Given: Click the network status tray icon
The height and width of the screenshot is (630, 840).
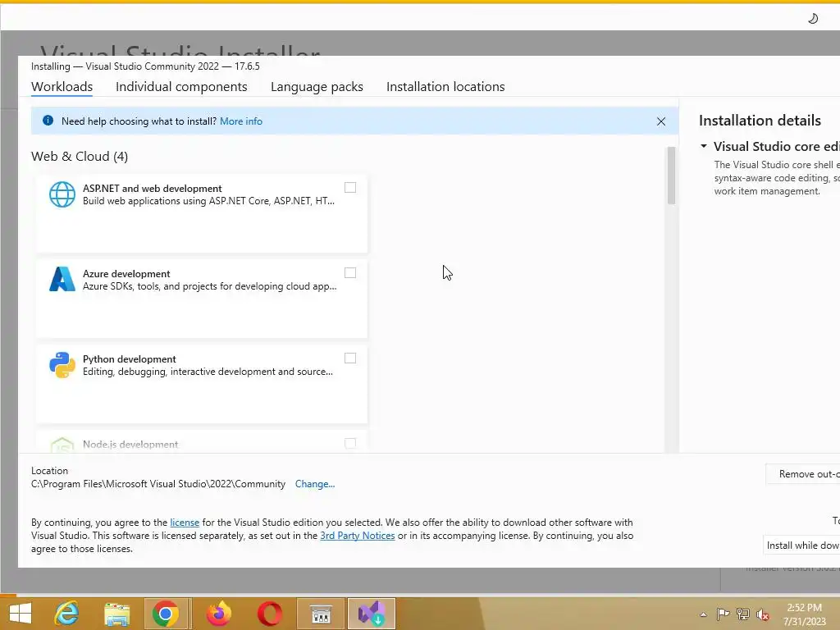Looking at the screenshot, I should (x=743, y=614).
